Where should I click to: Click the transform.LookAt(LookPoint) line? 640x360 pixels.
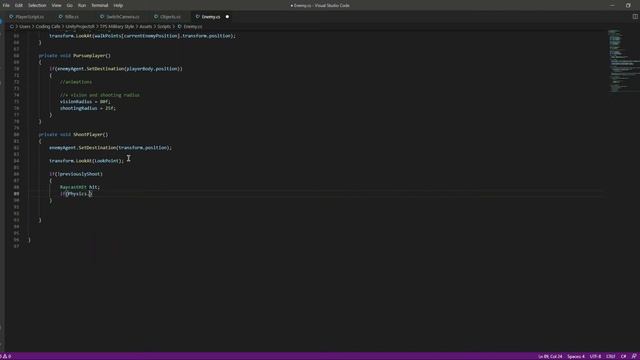pos(87,161)
